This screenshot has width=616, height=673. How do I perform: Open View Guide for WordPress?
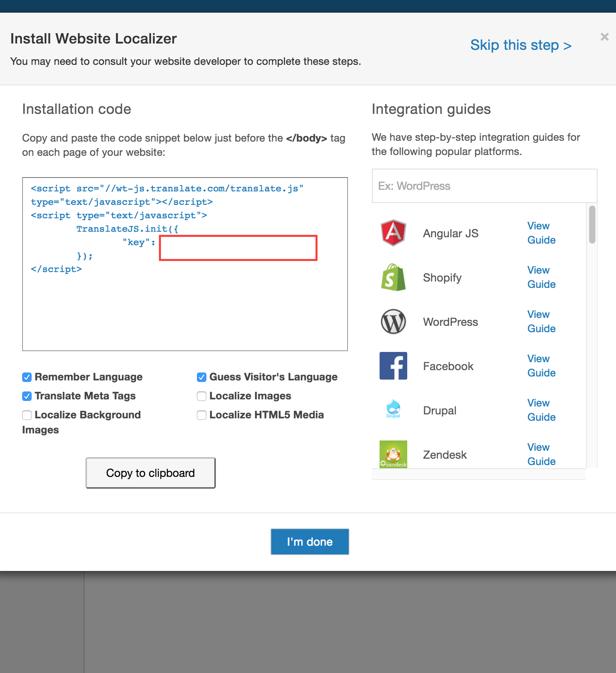coord(541,321)
